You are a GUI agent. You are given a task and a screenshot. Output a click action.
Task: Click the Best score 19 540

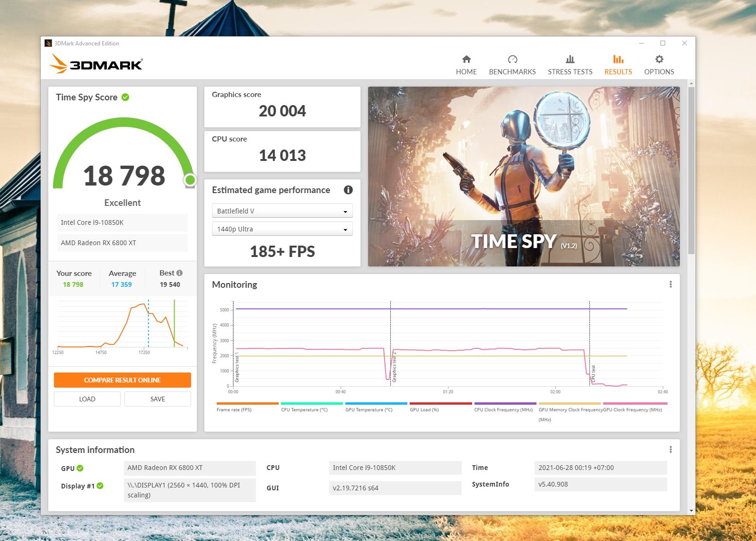pyautogui.click(x=170, y=284)
